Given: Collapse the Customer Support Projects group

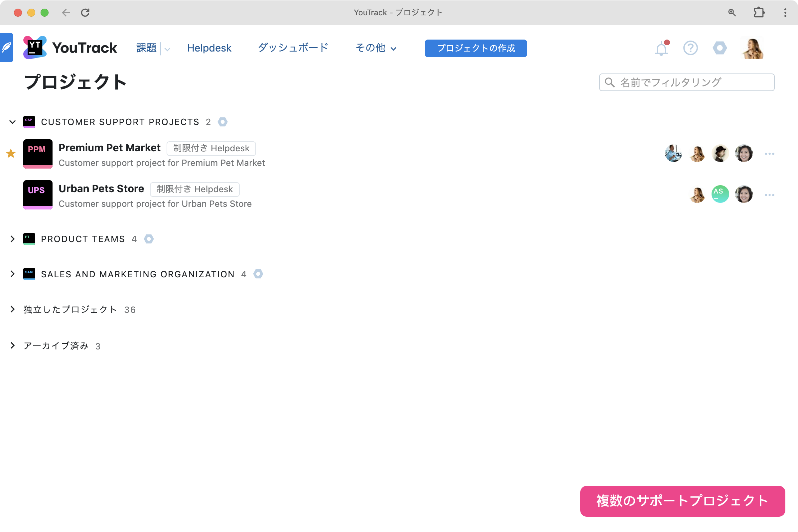Looking at the screenshot, I should [13, 122].
